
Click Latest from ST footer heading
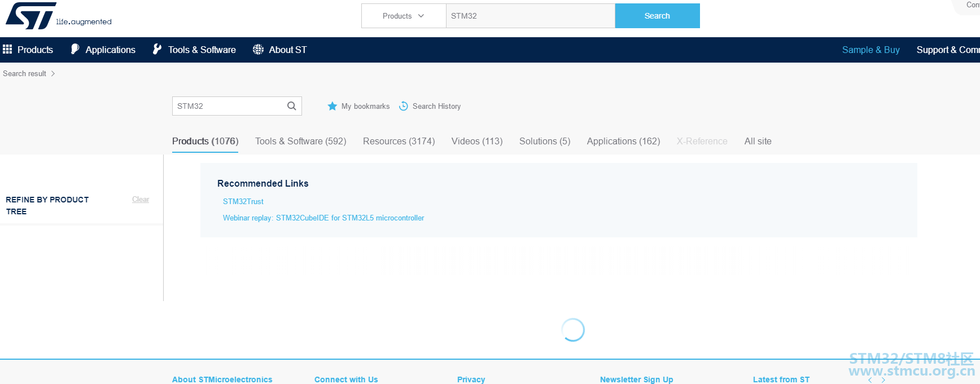[781, 379]
